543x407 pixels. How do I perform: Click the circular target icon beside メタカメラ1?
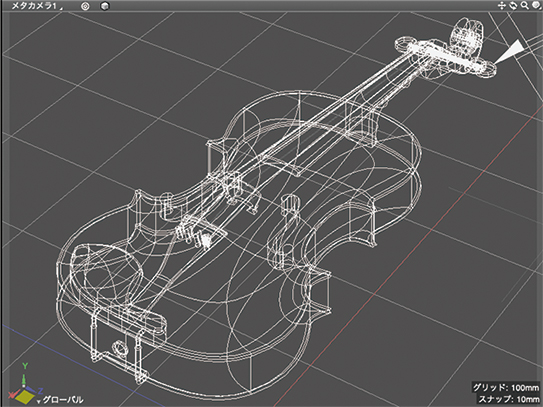point(85,6)
